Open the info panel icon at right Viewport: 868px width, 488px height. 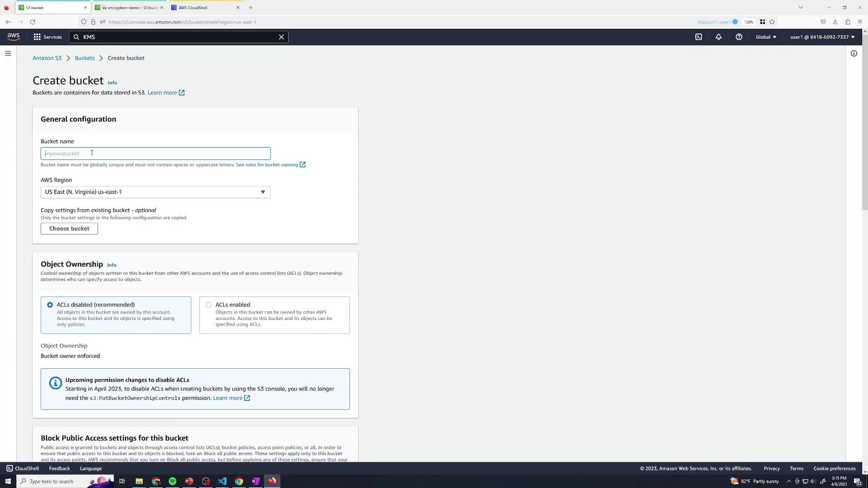(854, 53)
